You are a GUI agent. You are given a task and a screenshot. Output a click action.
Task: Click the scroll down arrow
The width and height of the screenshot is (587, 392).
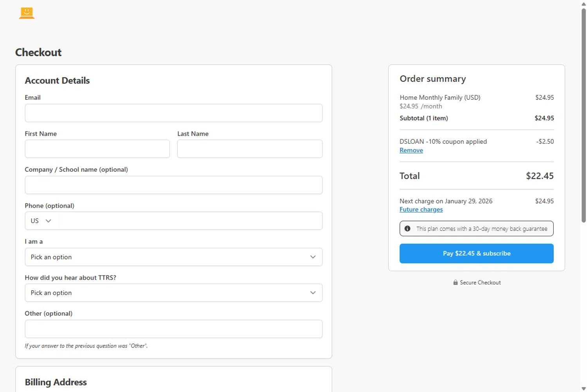click(x=583, y=388)
